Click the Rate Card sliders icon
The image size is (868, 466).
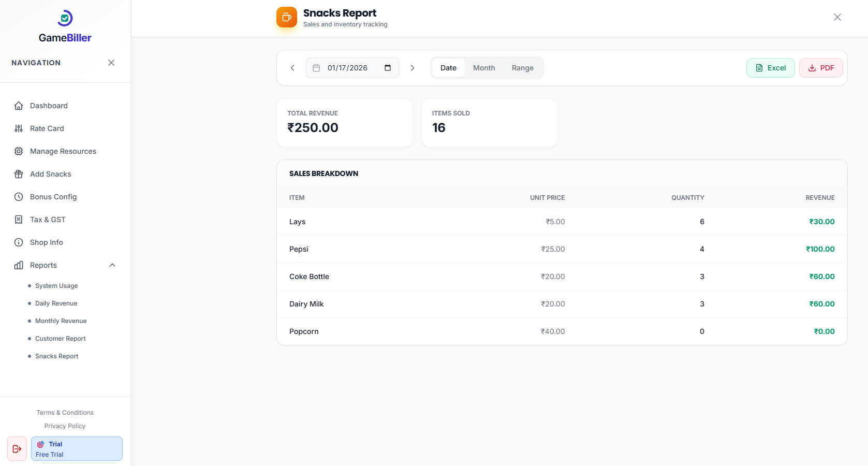19,128
